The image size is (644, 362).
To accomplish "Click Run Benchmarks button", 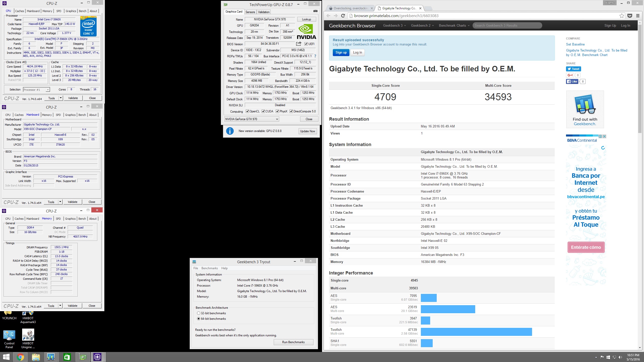I will (293, 342).
